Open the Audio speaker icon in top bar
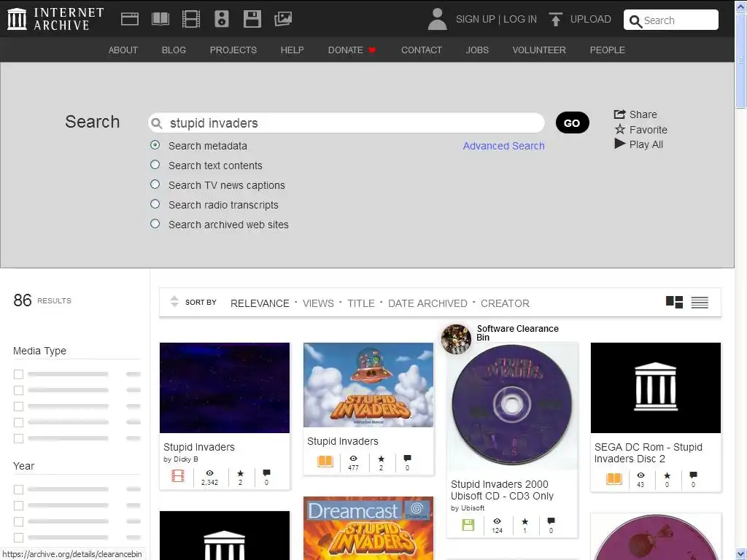 pyautogui.click(x=222, y=19)
